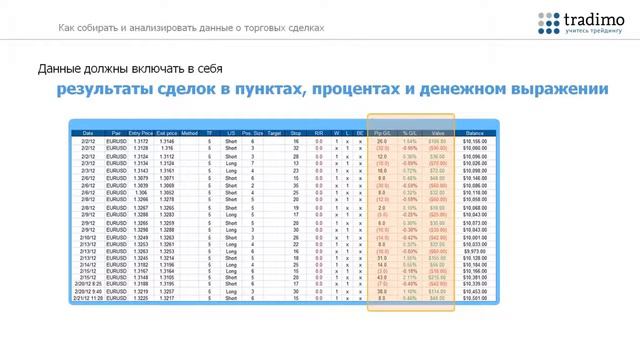640x360 pixels.
Task: Click the Pos. Size column header
Action: tap(252, 133)
